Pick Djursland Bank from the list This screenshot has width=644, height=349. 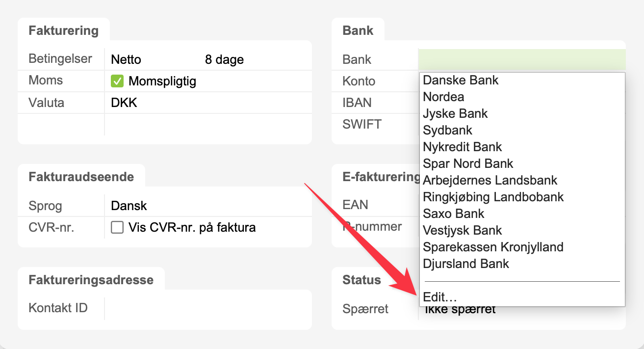[x=466, y=264]
